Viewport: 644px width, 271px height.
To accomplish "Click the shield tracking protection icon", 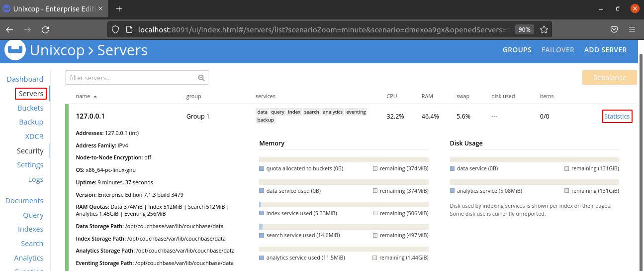I will point(115,29).
